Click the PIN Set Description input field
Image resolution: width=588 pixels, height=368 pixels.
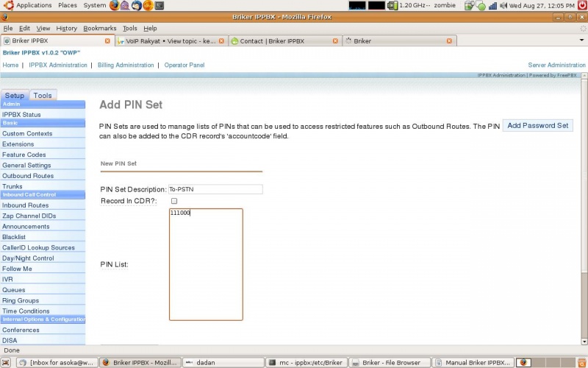[x=215, y=189]
